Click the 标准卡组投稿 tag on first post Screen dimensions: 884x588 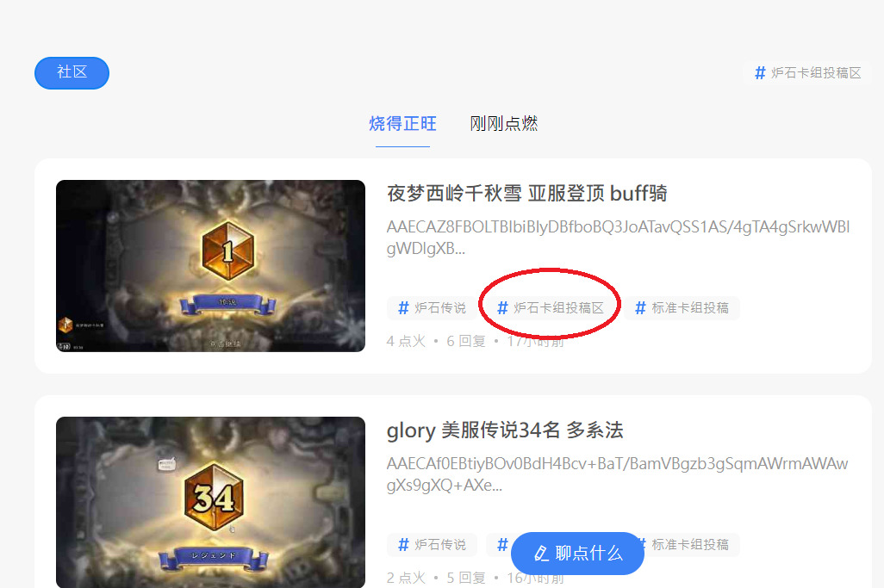(x=682, y=308)
